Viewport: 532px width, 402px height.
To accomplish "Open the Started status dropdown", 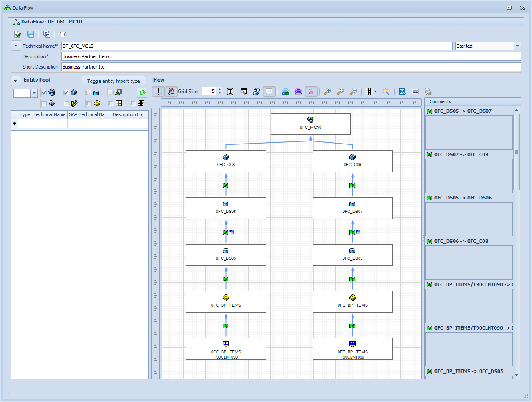I will pos(517,46).
